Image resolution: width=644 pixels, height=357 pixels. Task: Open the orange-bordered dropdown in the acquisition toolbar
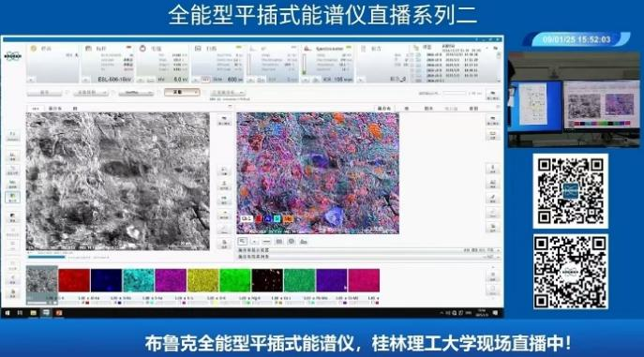tap(182, 93)
